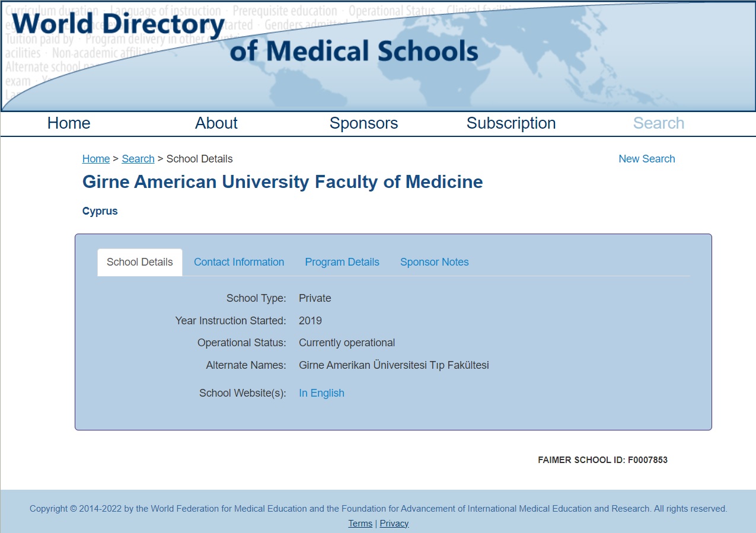Click the School Type value Private

pyautogui.click(x=315, y=298)
